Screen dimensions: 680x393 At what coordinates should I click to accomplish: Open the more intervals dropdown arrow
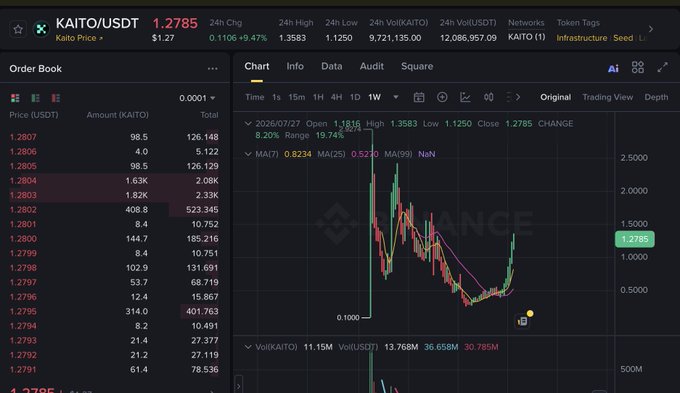(396, 97)
